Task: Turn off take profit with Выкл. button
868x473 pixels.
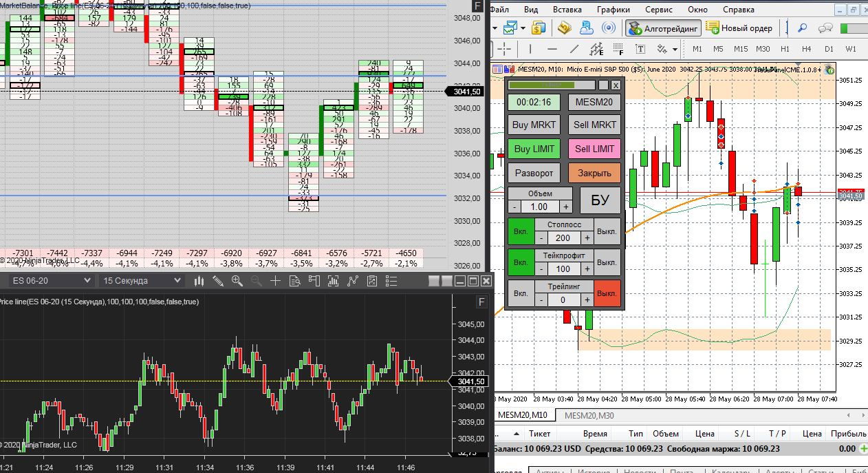Action: tap(607, 262)
